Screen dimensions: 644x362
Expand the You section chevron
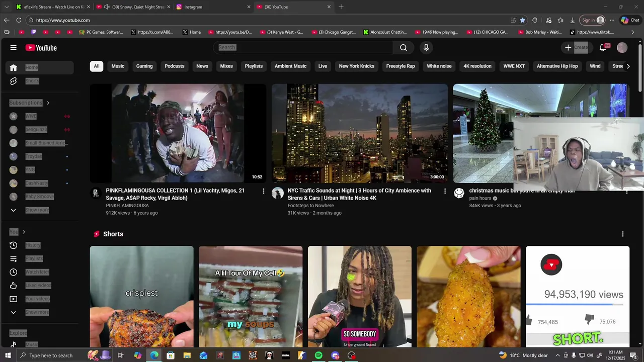24,232
